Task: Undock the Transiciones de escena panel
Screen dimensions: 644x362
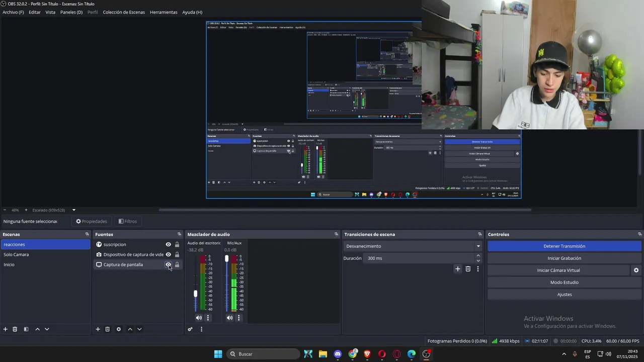Action: tap(480, 234)
